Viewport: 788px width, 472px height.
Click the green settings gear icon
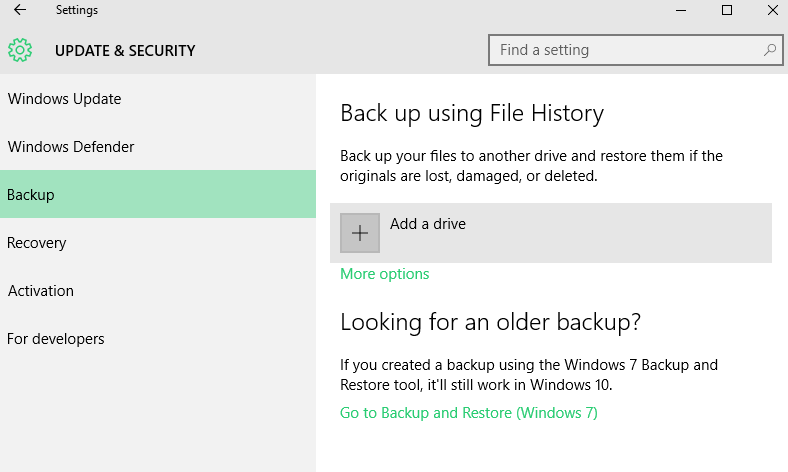tap(20, 50)
